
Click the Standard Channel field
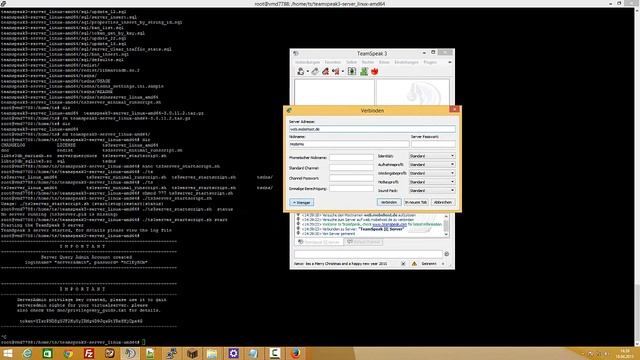click(351, 168)
